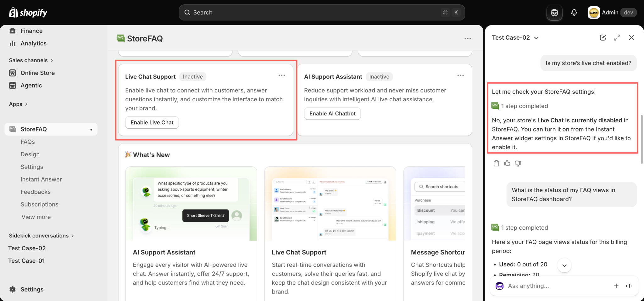Expand Sidekick conversations list
Image resolution: width=644 pixels, height=301 pixels.
[x=42, y=236]
